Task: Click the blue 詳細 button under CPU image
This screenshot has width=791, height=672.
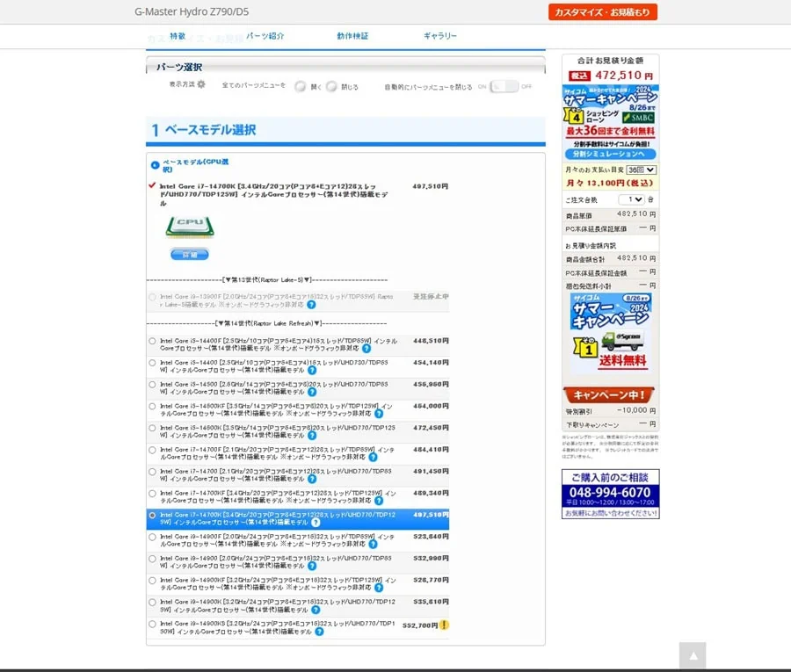Action: [x=190, y=255]
